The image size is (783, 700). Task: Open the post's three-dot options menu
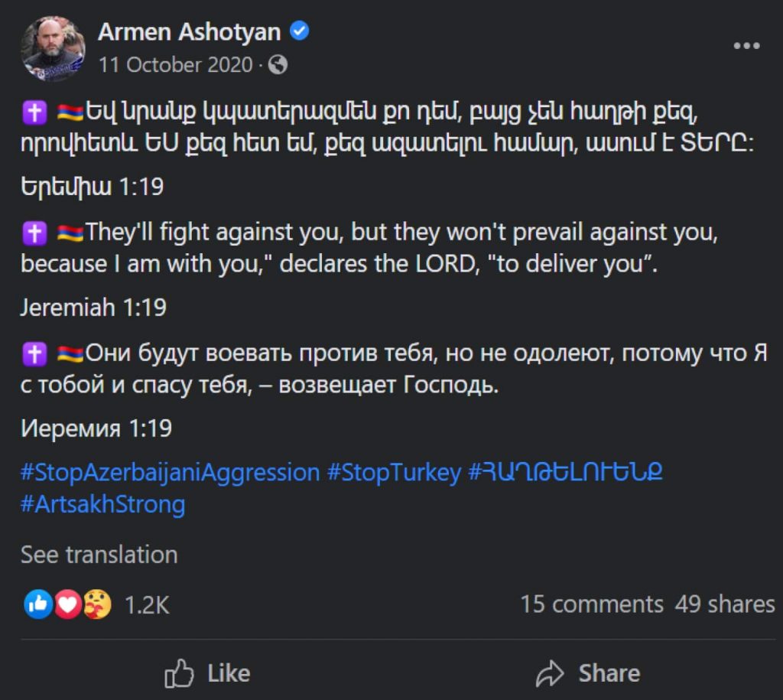[x=746, y=46]
